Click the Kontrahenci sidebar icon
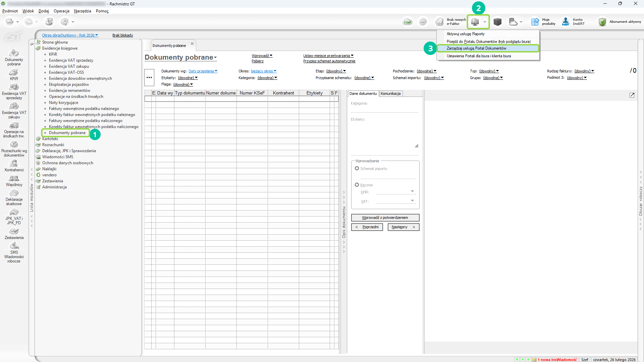The width and height of the screenshot is (644, 362). click(x=14, y=164)
